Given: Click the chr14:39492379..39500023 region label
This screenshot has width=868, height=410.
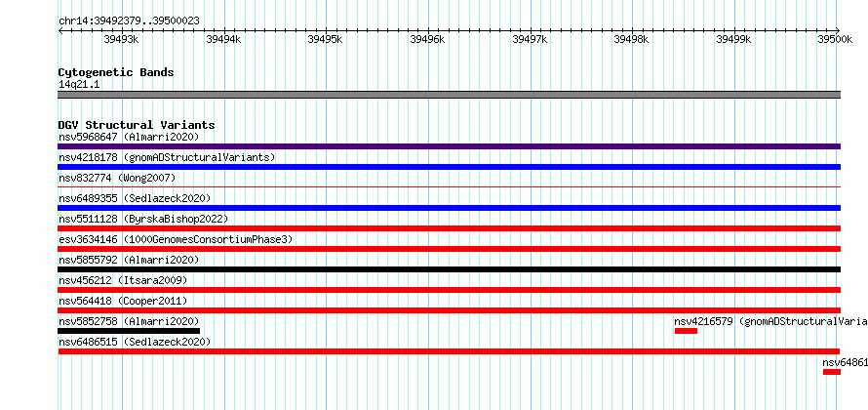Looking at the screenshot, I should tap(129, 21).
